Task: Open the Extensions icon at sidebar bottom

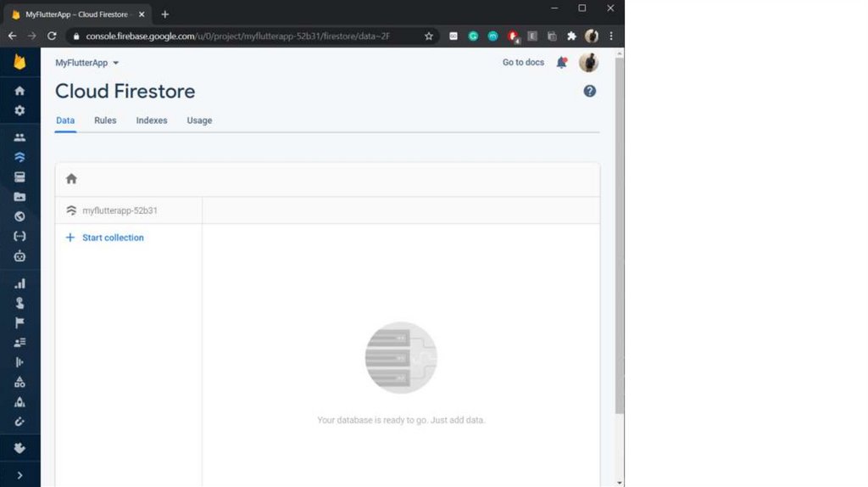Action: [x=20, y=448]
